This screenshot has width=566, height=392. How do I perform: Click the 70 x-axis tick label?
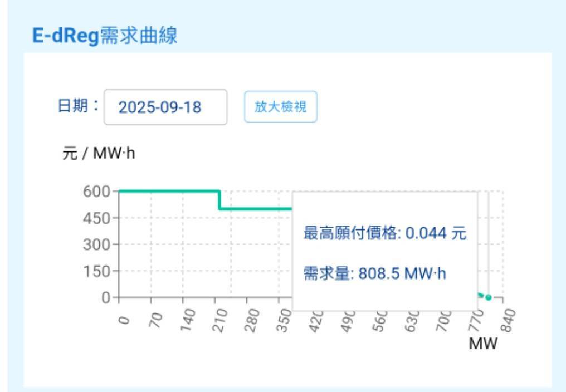(156, 320)
